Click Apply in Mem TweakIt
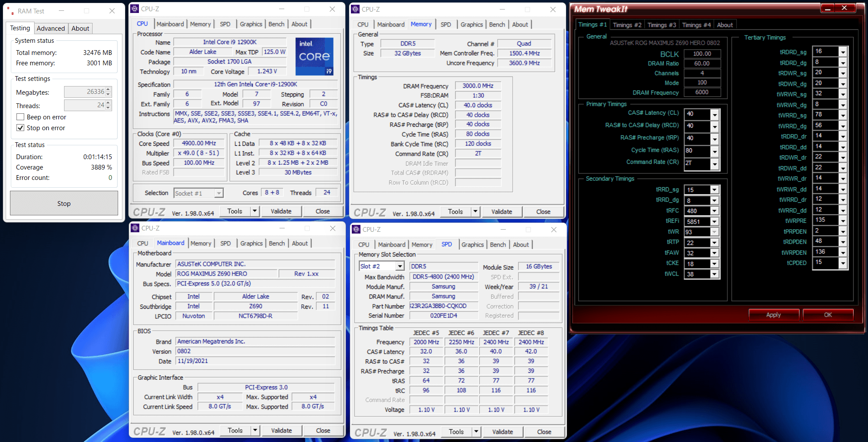This screenshot has width=868, height=442. pyautogui.click(x=774, y=315)
